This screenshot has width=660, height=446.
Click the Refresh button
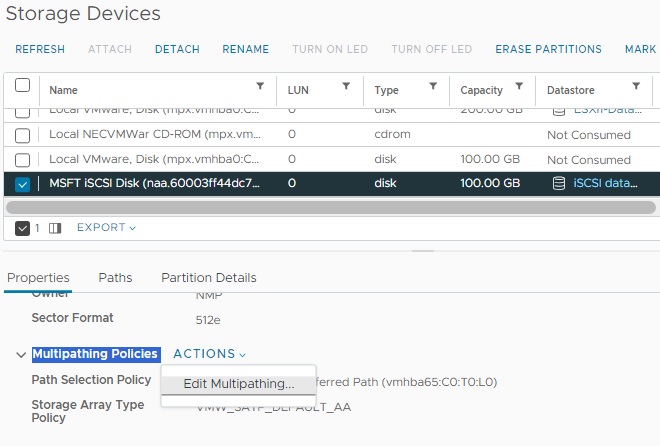click(x=40, y=49)
